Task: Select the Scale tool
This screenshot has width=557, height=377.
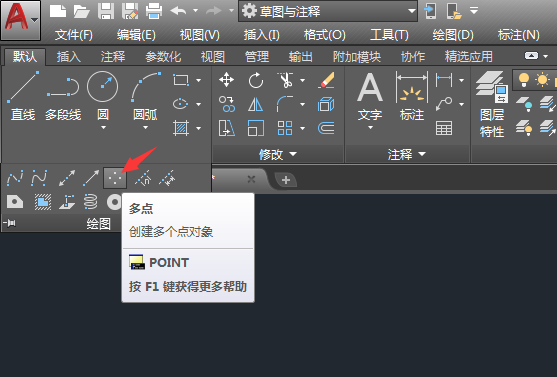Action: pyautogui.click(x=256, y=128)
